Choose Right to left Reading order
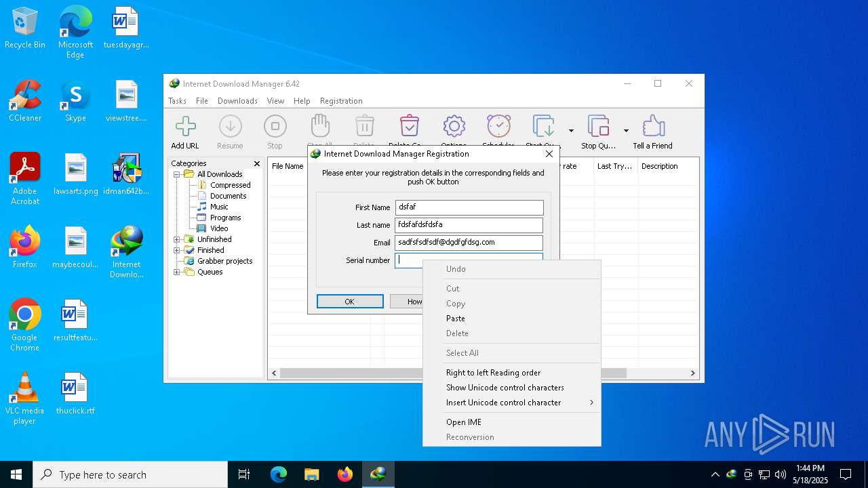This screenshot has height=488, width=868. pyautogui.click(x=512, y=373)
